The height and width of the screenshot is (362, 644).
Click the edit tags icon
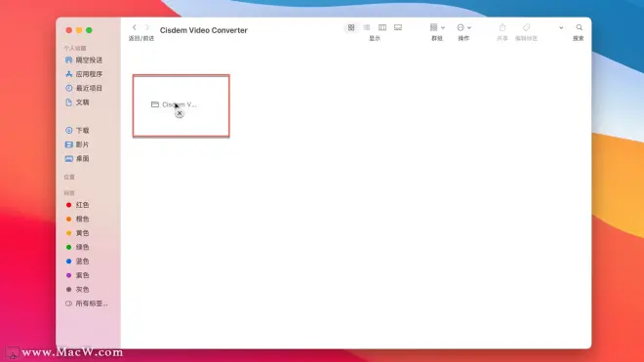[x=526, y=27]
